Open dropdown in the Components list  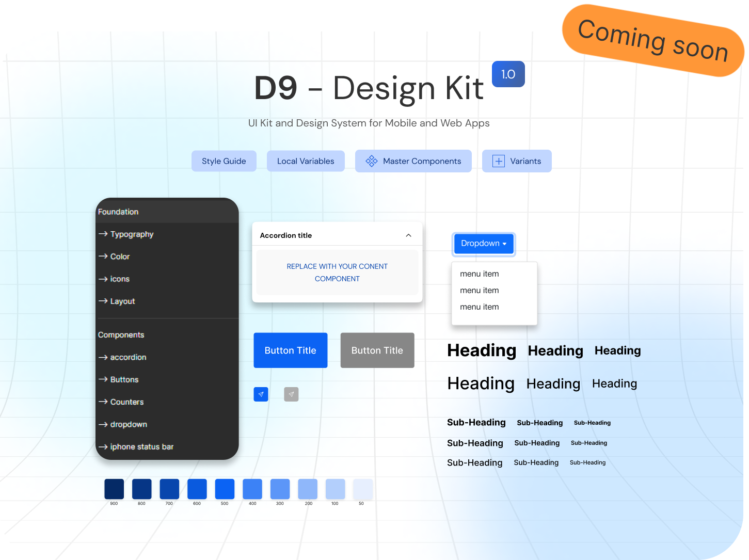coord(123,424)
